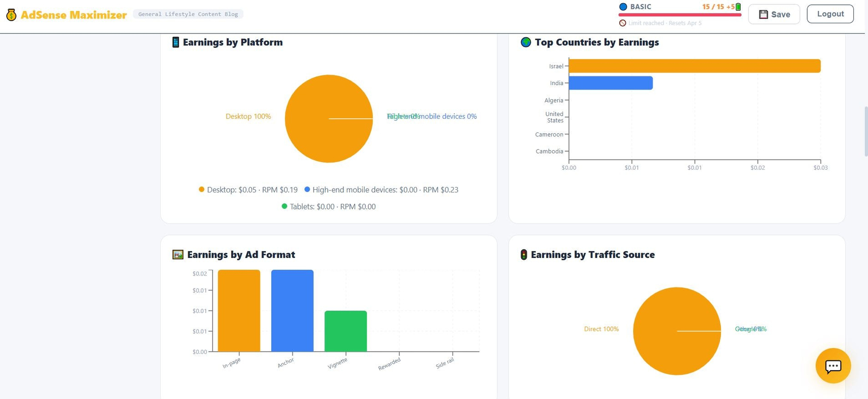Click the Tablets legend green dot
Image resolution: width=868 pixels, height=399 pixels.
click(284, 207)
